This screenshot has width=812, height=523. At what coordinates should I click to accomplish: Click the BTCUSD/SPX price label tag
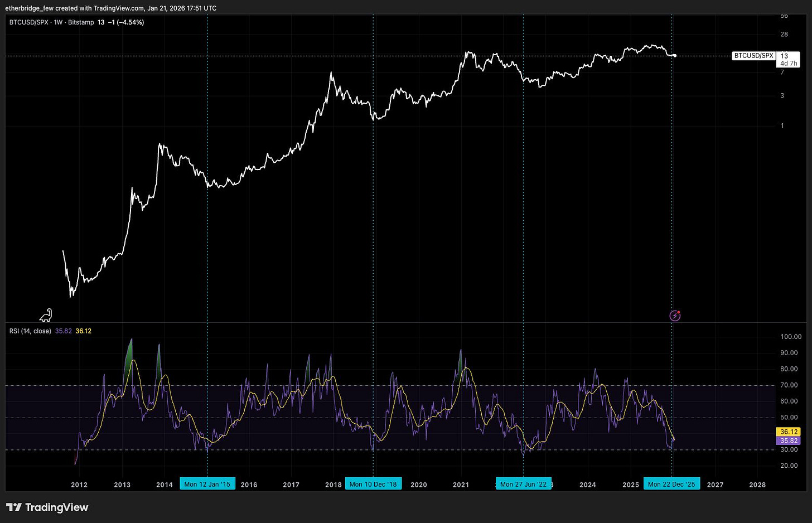pos(753,56)
